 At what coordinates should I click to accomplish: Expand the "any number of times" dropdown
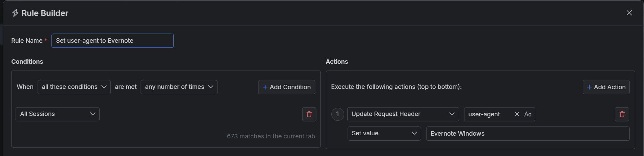179,87
